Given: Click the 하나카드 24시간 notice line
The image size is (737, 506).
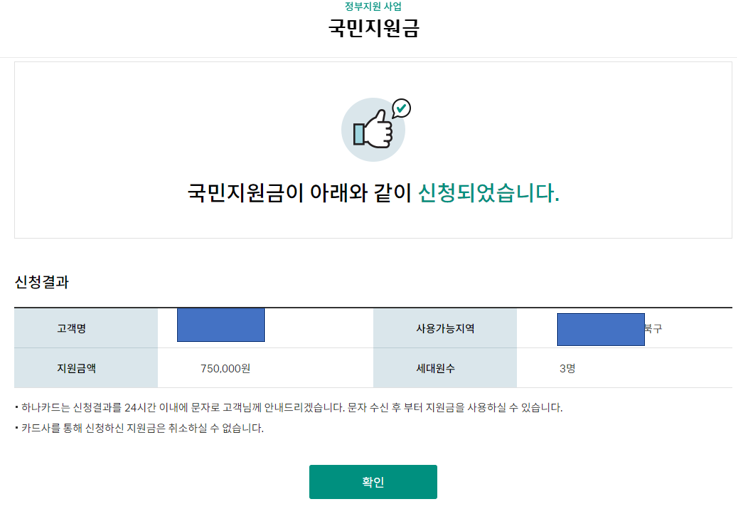Looking at the screenshot, I should 289,407.
